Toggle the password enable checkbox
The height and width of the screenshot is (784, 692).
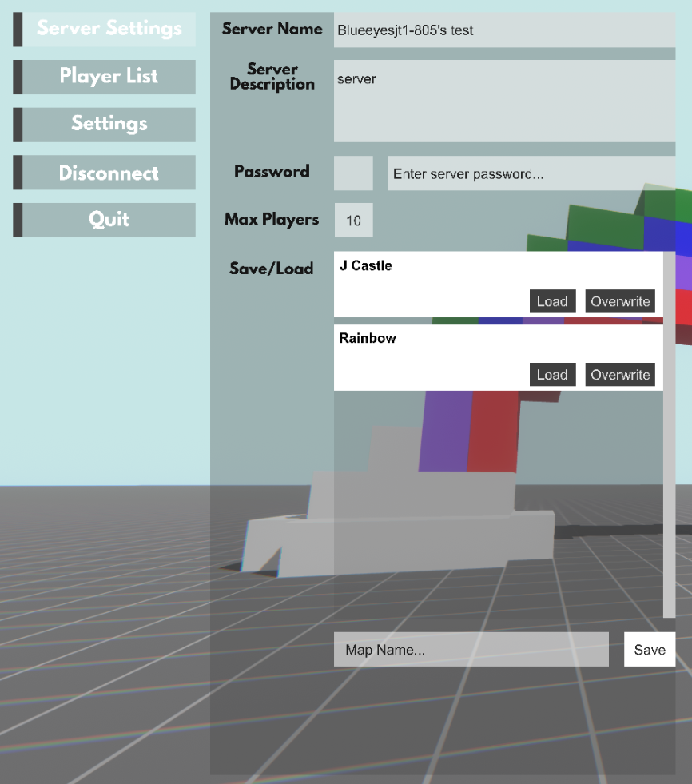click(353, 173)
